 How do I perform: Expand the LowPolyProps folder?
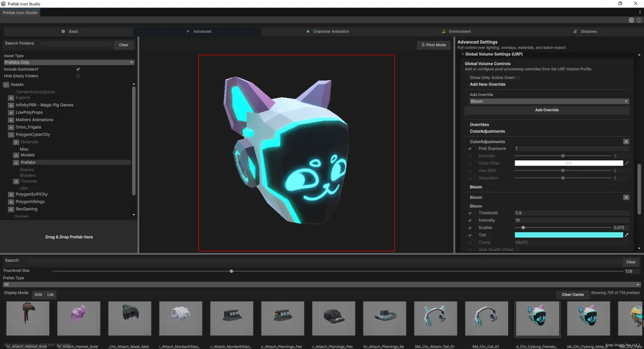pos(11,113)
